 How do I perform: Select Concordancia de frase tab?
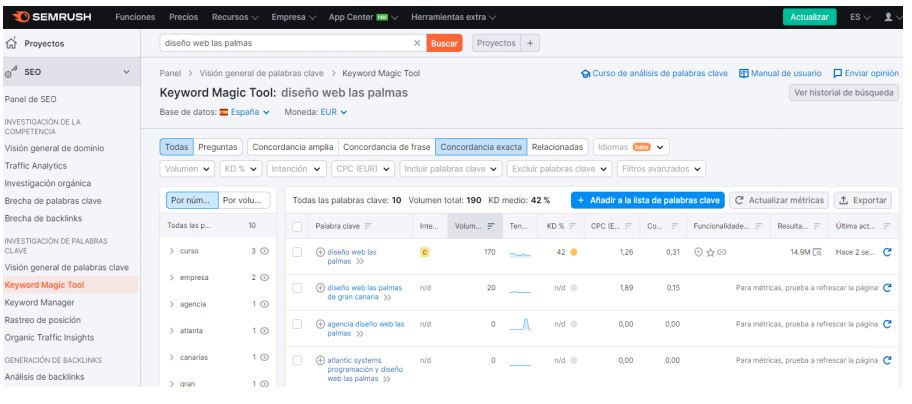coord(387,147)
